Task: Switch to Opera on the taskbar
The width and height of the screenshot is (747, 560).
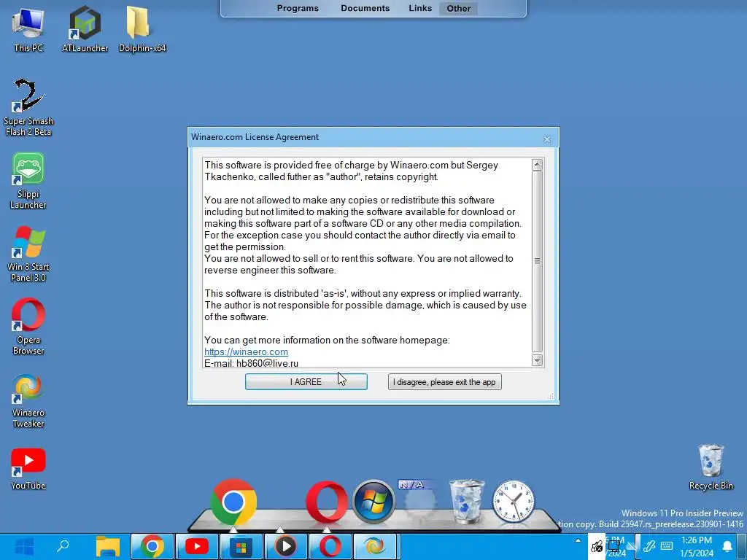Action: coord(330,547)
